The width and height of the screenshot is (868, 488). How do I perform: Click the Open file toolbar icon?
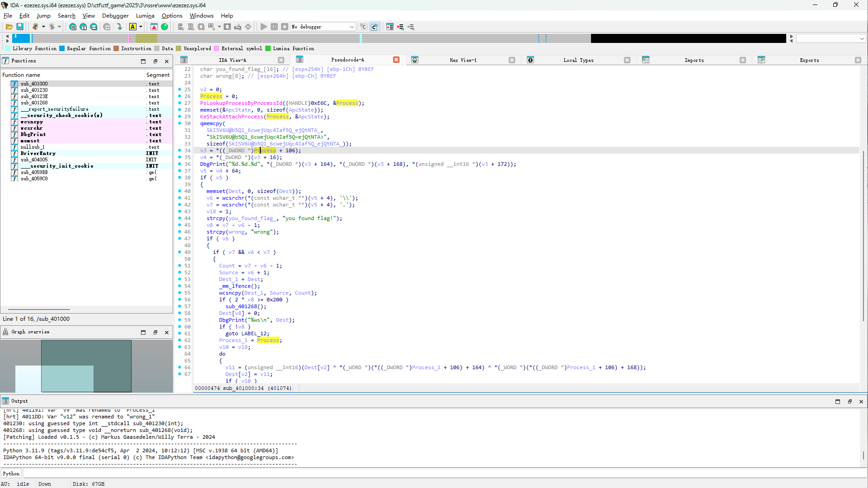pos(9,27)
